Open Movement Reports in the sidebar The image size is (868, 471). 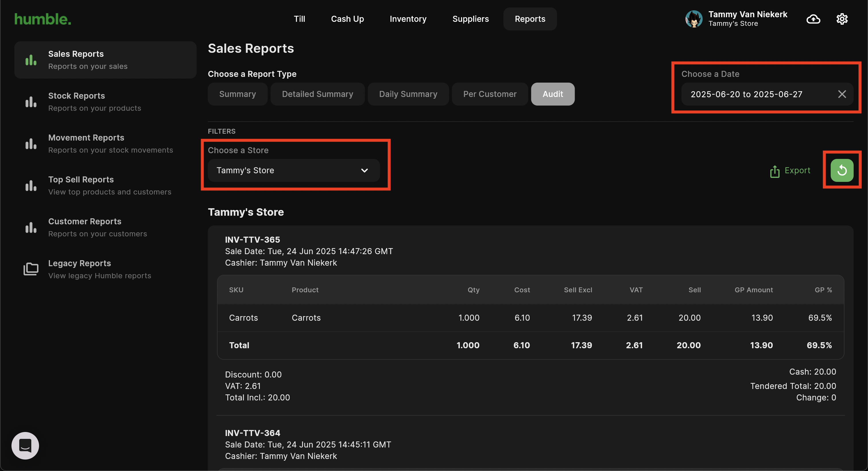point(105,144)
